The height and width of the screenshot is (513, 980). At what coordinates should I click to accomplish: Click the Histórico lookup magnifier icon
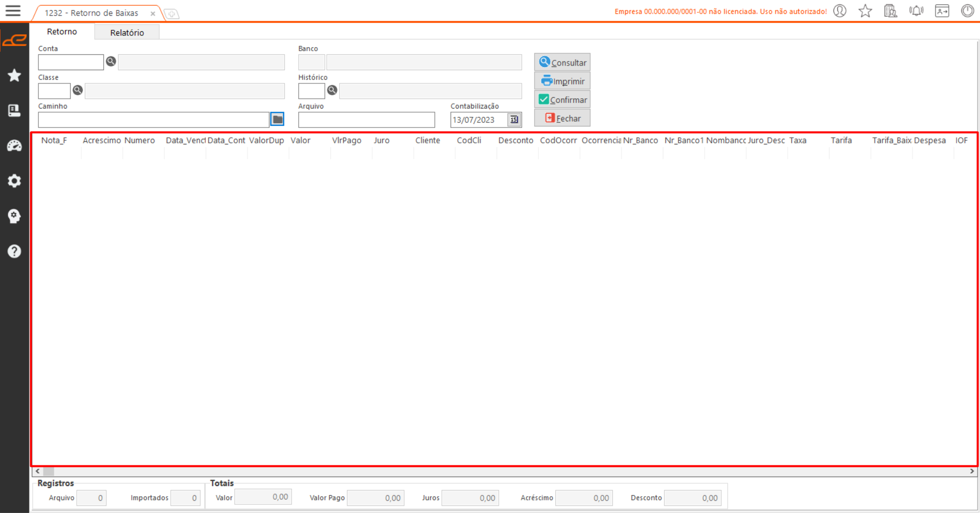pyautogui.click(x=332, y=91)
